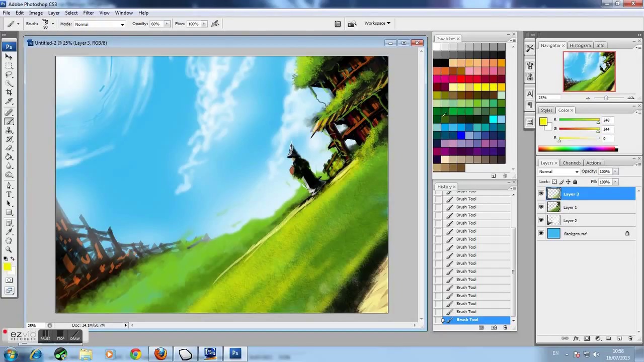This screenshot has width=644, height=362.
Task: Toggle lock all for layer
Action: (x=575, y=182)
